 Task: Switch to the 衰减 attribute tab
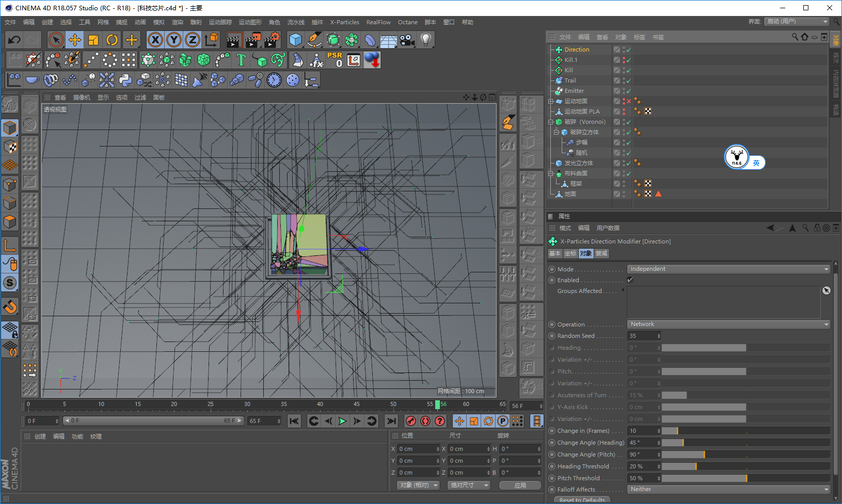tap(601, 253)
